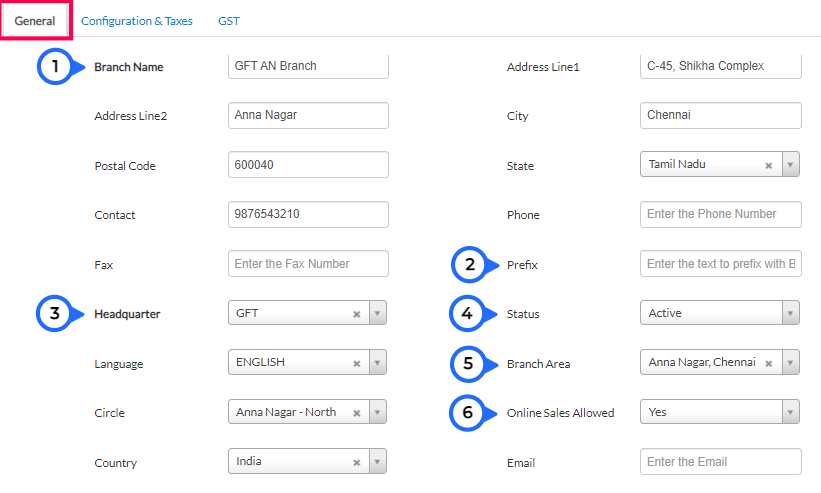Image resolution: width=821 pixels, height=493 pixels.
Task: Go to the GST tab
Action: [229, 21]
